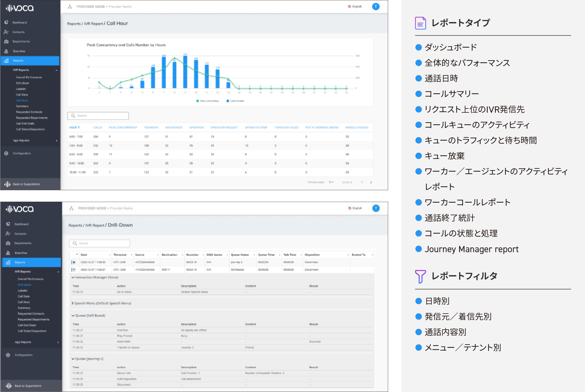The height and width of the screenshot is (392, 585).
Task: Click the Search field on Drill-Down page
Action: tap(100, 244)
